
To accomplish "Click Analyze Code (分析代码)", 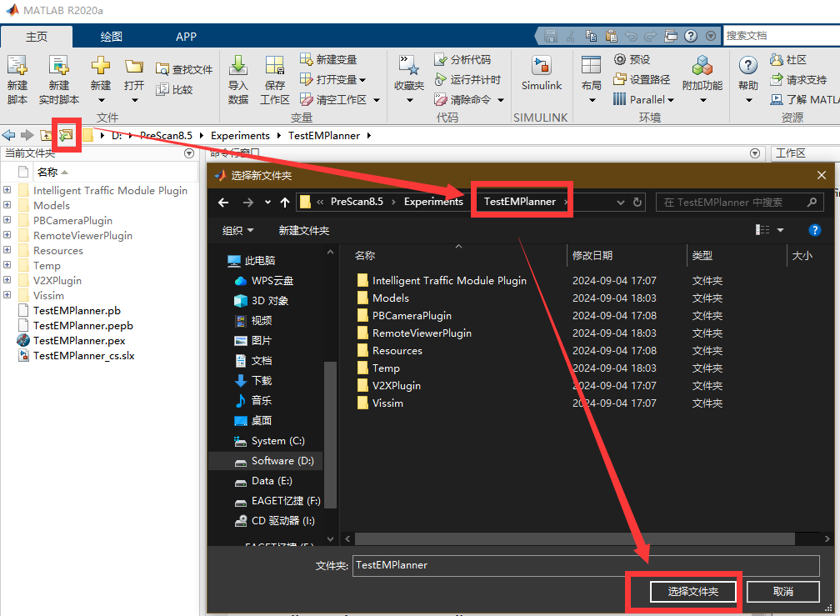I will coord(462,59).
